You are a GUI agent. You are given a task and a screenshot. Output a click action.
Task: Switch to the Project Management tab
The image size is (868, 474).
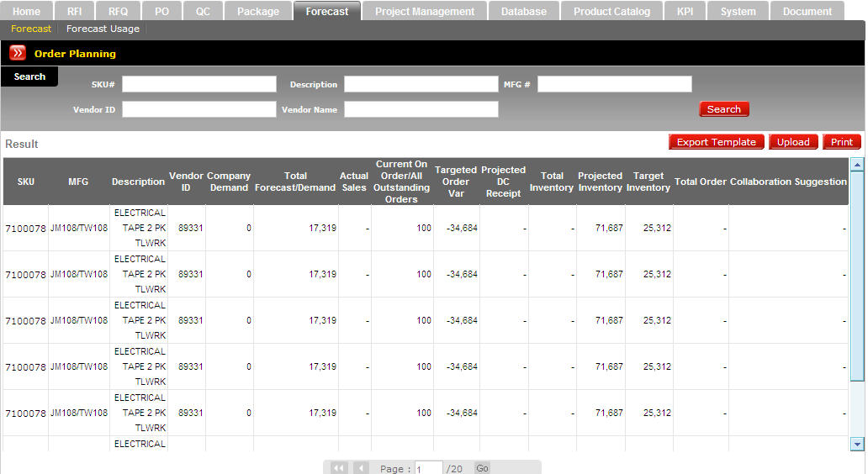424,12
